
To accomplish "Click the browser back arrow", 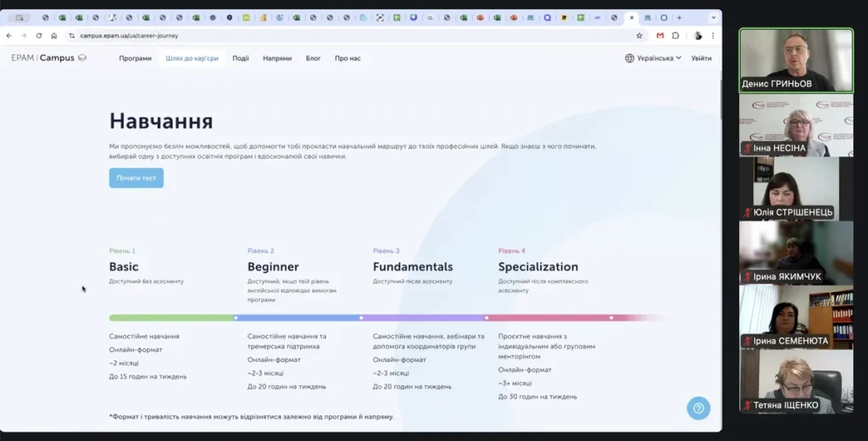I will click(8, 36).
